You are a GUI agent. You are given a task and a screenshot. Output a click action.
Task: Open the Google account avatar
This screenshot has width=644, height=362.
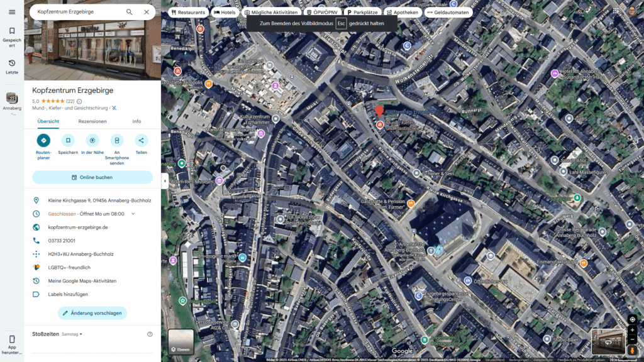(632, 11)
